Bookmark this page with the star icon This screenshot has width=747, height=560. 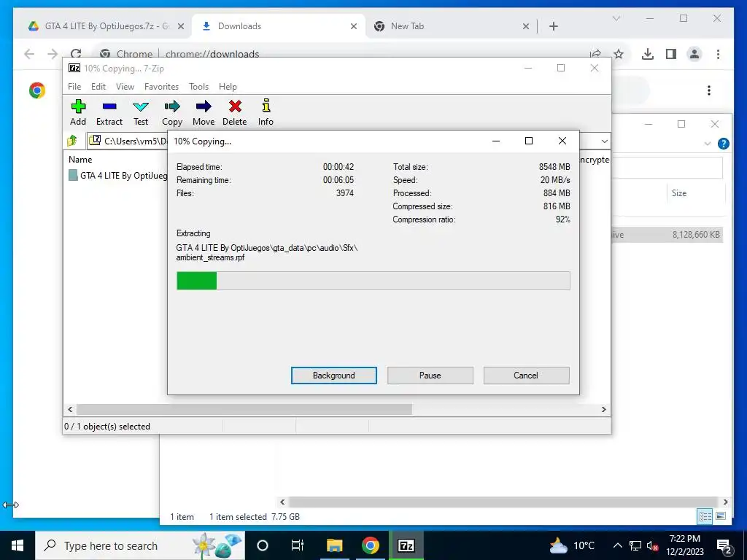[619, 54]
